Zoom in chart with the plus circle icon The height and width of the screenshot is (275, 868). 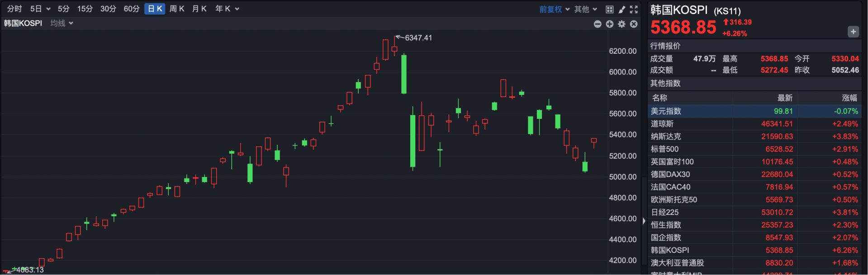[x=610, y=24]
